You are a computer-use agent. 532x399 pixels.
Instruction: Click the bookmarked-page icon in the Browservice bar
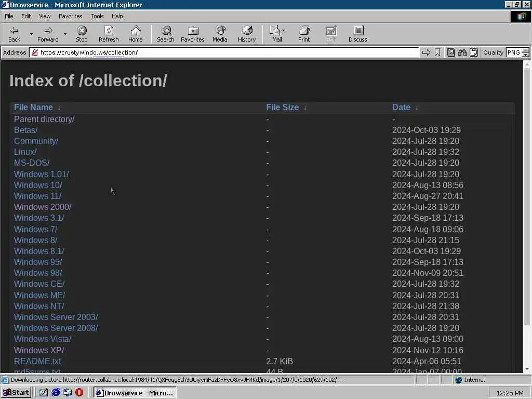pos(450,52)
